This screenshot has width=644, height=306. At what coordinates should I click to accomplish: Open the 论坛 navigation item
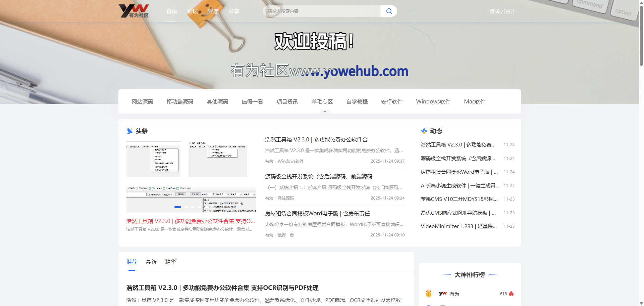192,11
